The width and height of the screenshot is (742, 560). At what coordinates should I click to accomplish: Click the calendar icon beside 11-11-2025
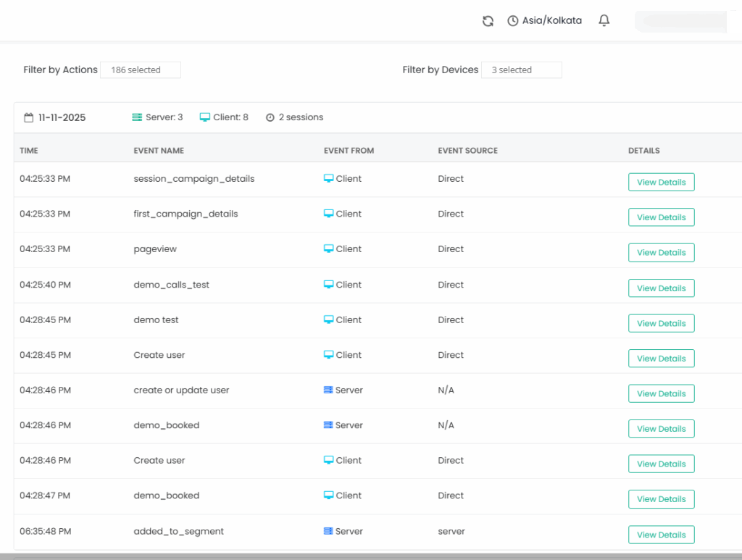pos(28,117)
